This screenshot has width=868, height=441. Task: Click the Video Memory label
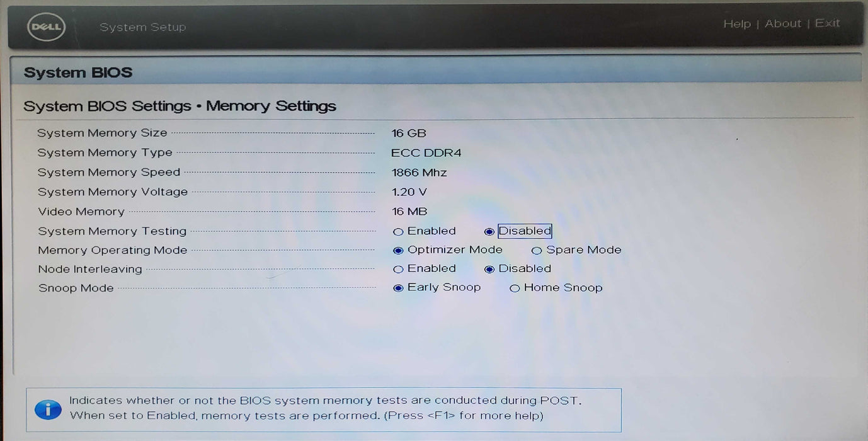(81, 212)
